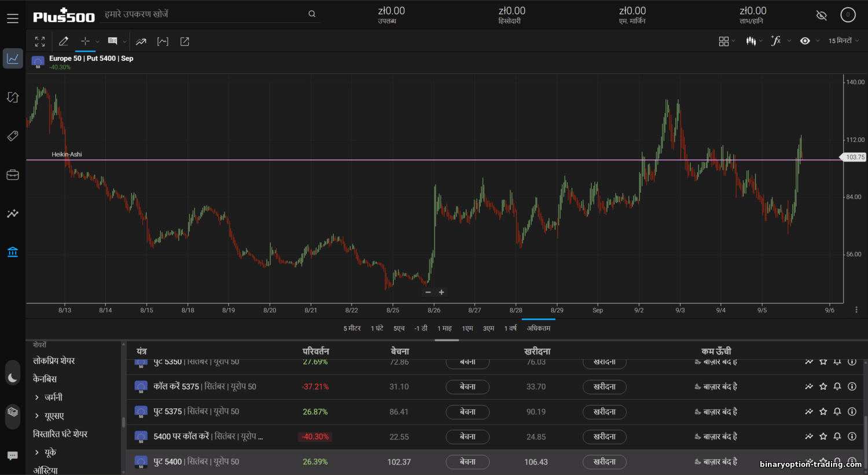Open info for Call 5375 row
Screen dimensions: 868x475
coord(852,386)
